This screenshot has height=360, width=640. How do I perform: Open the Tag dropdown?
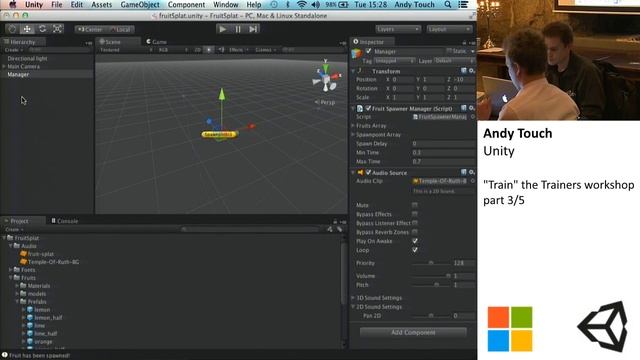click(394, 61)
